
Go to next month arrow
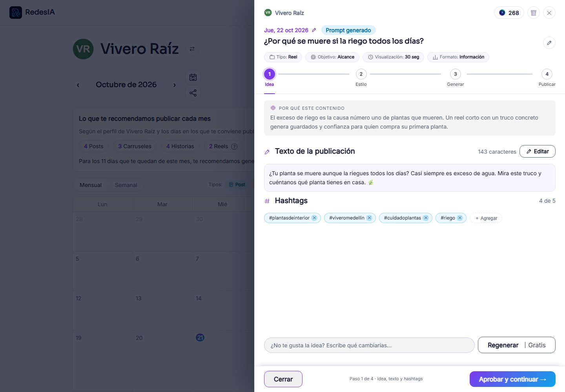(175, 85)
